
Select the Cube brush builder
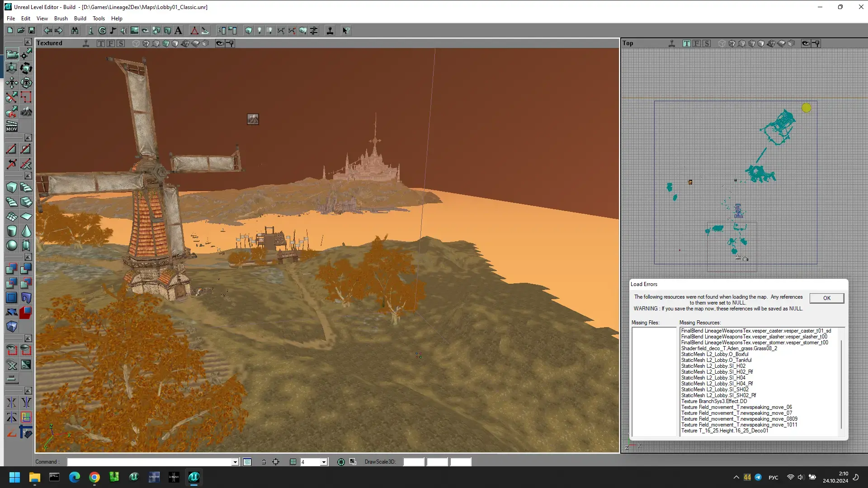(x=12, y=188)
